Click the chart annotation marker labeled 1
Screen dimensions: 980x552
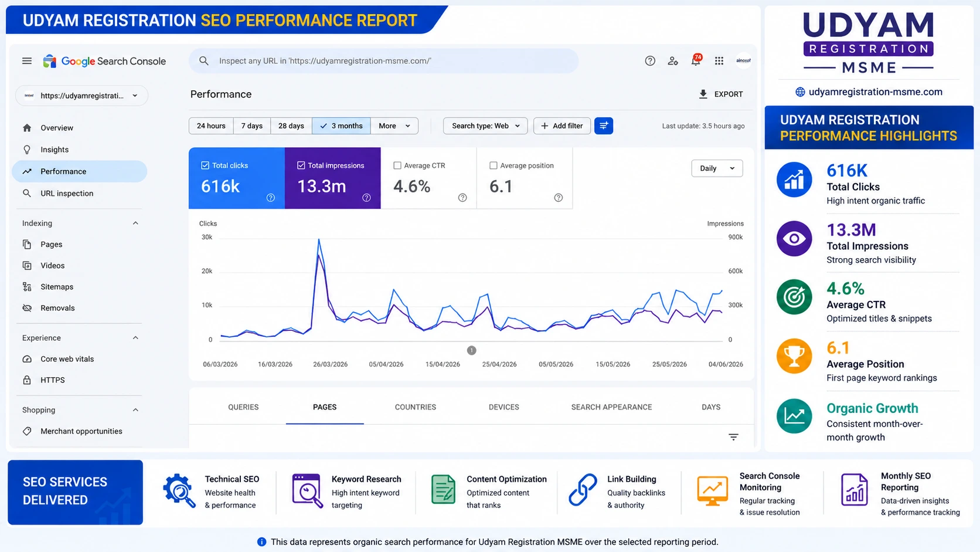tap(471, 350)
